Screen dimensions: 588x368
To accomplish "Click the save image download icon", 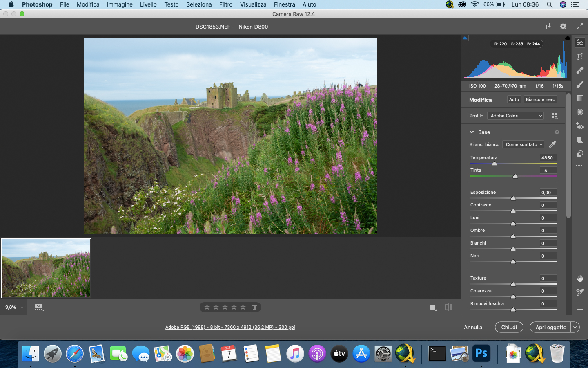I will point(549,27).
